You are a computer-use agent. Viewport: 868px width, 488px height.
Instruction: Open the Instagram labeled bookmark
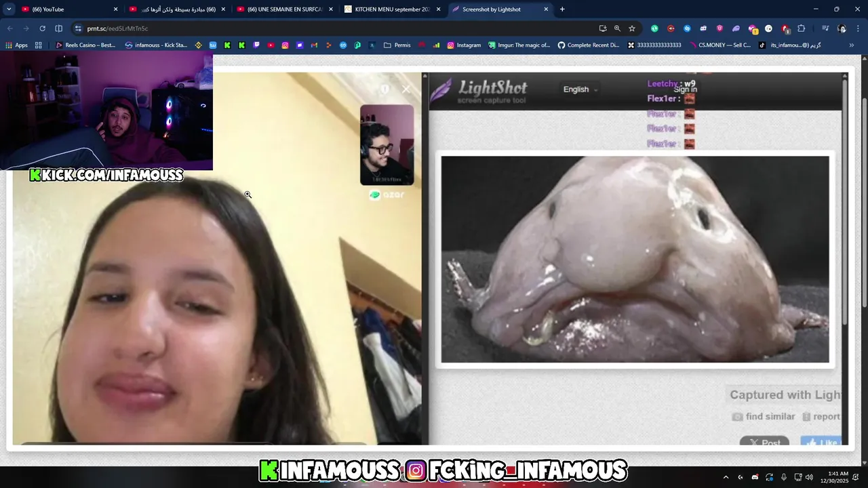coord(464,45)
